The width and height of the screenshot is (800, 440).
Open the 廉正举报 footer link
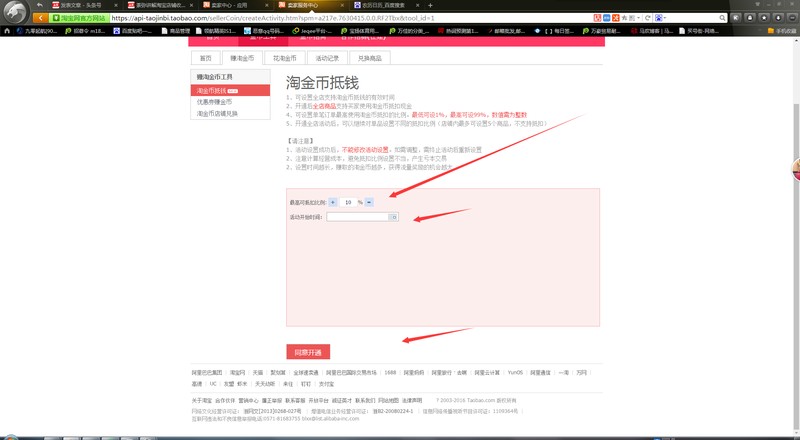click(x=272, y=401)
